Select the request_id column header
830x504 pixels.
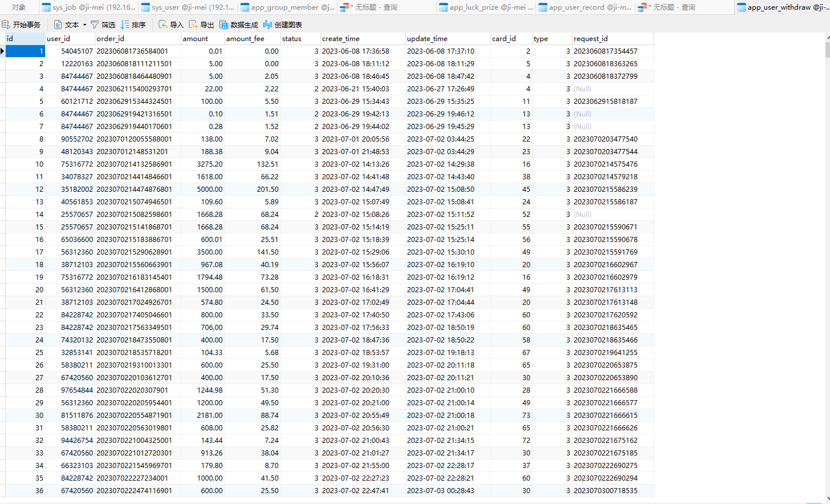[591, 39]
